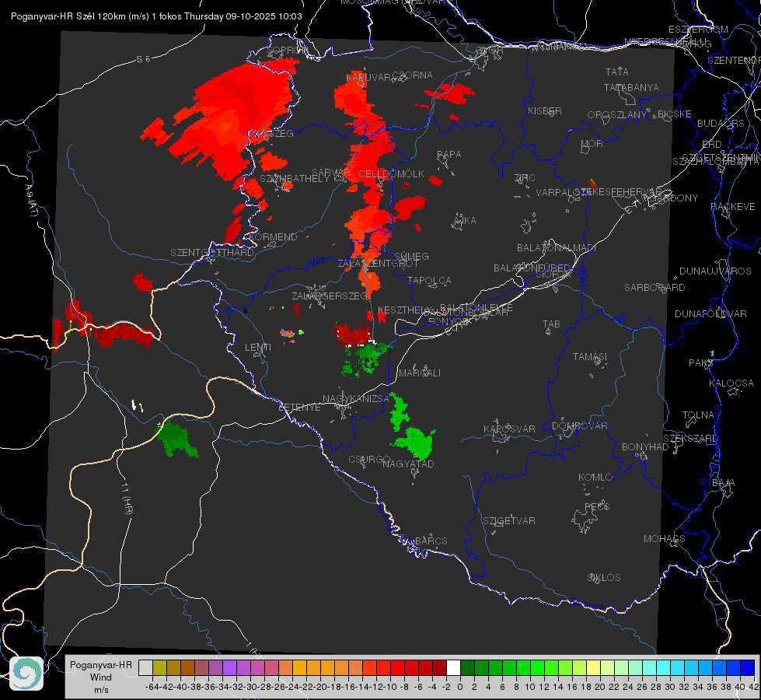The width and height of the screenshot is (761, 700).
Task: Click the MOHÁCS town label
Action: tap(664, 539)
